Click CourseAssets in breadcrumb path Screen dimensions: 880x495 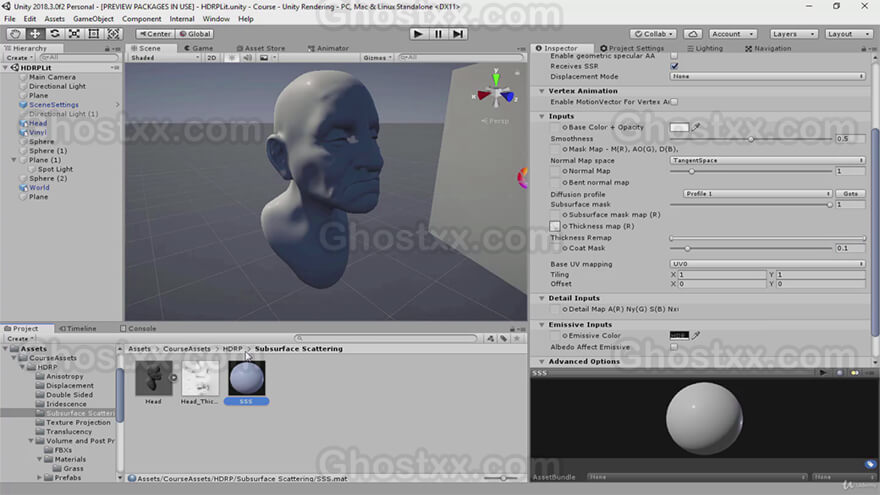click(x=186, y=349)
